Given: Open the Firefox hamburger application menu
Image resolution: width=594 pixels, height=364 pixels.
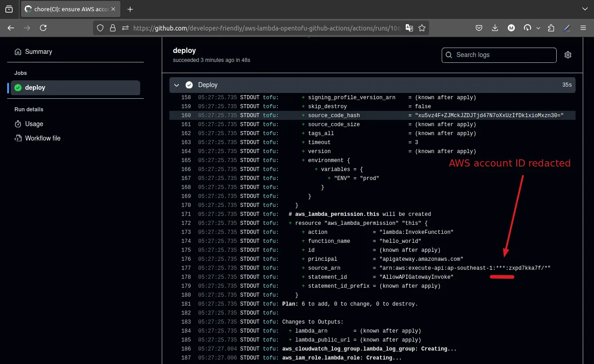Looking at the screenshot, I should [x=583, y=28].
